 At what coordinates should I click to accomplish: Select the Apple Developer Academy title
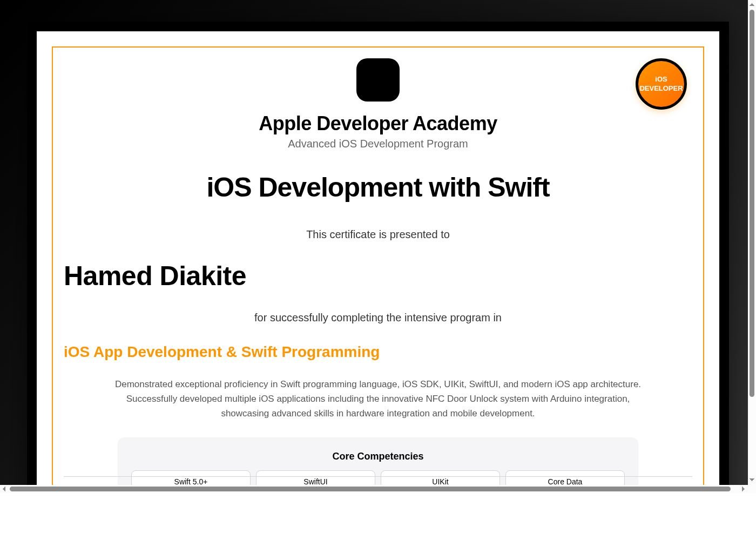pos(378,123)
